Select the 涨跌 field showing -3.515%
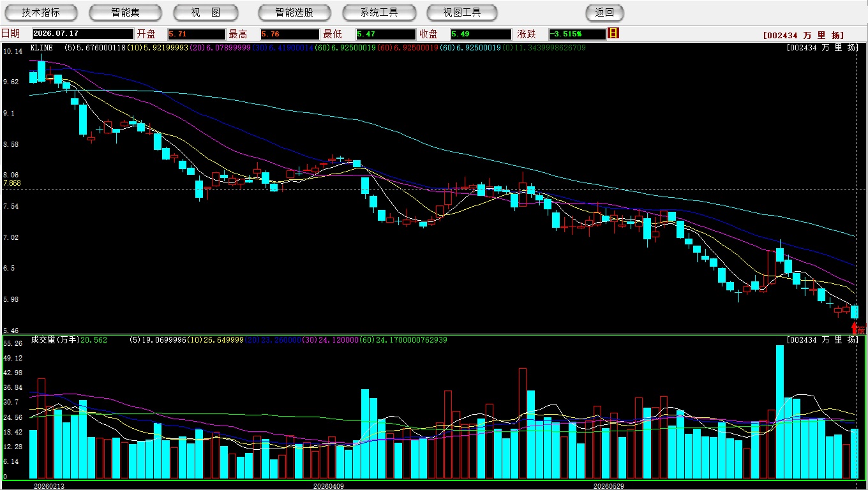The width and height of the screenshot is (868, 490). 577,34
